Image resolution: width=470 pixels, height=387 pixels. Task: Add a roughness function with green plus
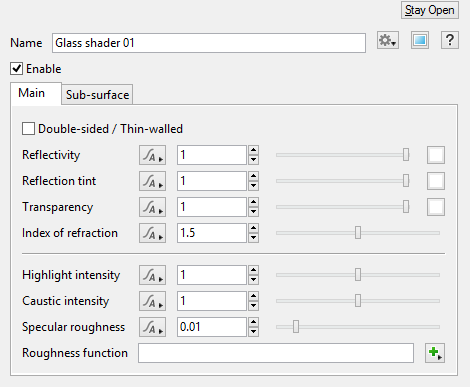(435, 353)
